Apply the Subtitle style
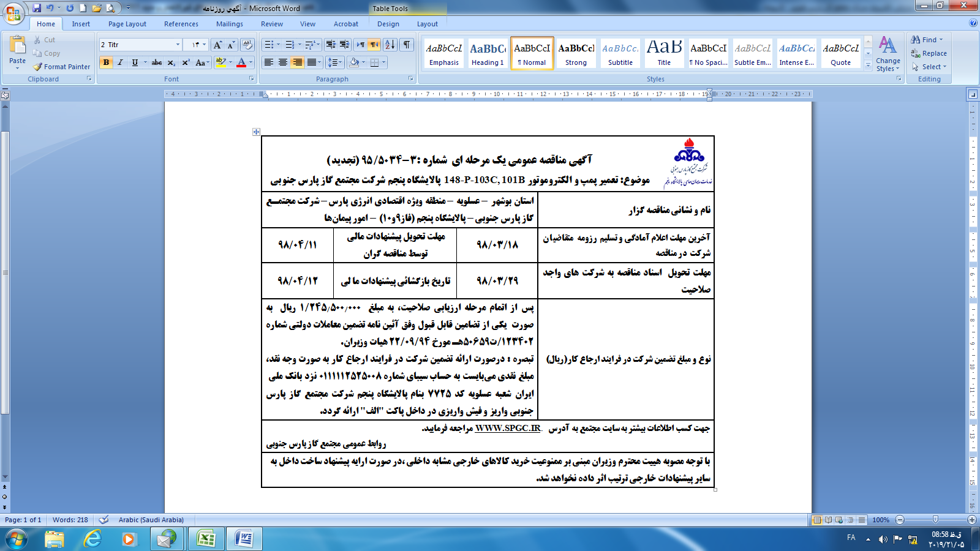Viewport: 980px width, 551px height. [620, 53]
